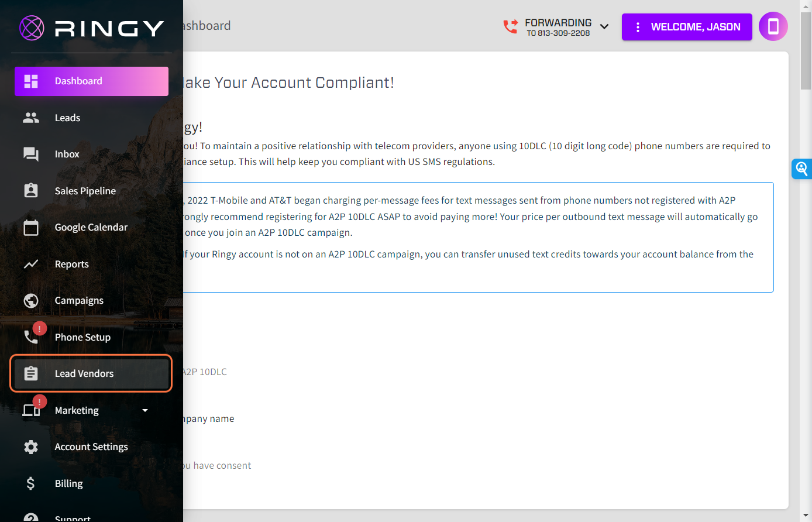812x522 pixels.
Task: Open Google Calendar label
Action: pos(91,228)
